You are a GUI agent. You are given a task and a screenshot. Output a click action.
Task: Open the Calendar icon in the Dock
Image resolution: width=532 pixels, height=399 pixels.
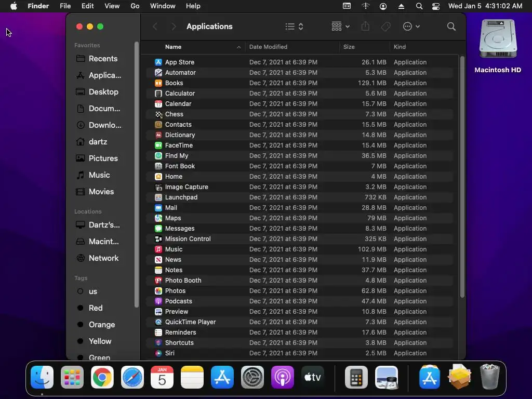(162, 377)
